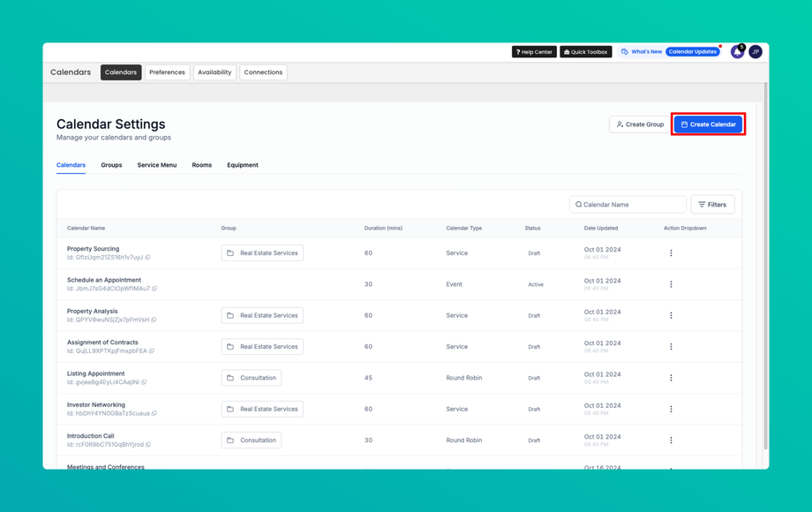Viewport: 812px width, 512px height.
Task: Open the Service Menu tab
Action: pos(157,165)
